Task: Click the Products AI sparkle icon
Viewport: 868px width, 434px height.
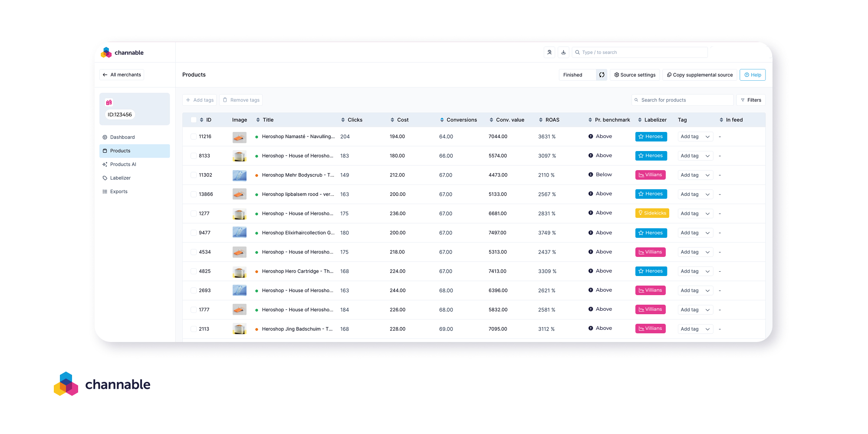Action: [105, 164]
